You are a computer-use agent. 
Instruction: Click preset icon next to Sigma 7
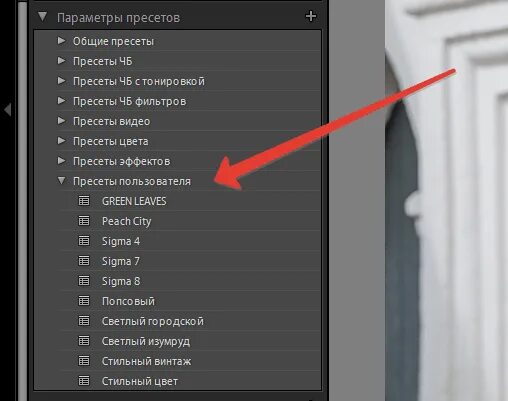pos(84,261)
